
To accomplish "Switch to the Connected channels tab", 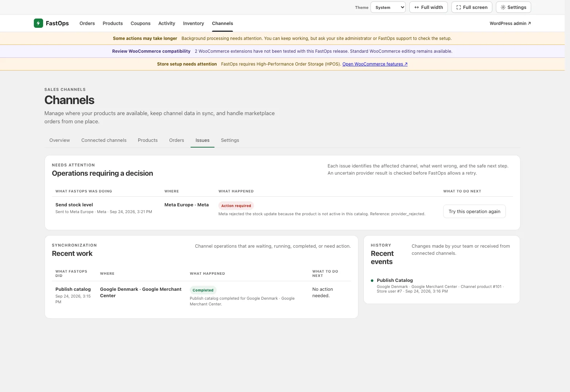I will point(104,140).
